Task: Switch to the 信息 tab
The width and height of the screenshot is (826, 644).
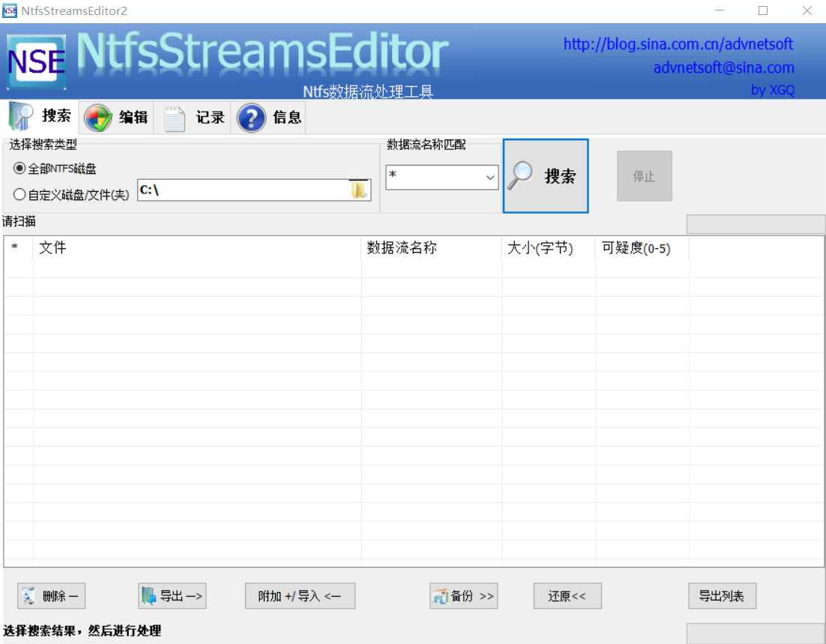Action: click(x=268, y=117)
